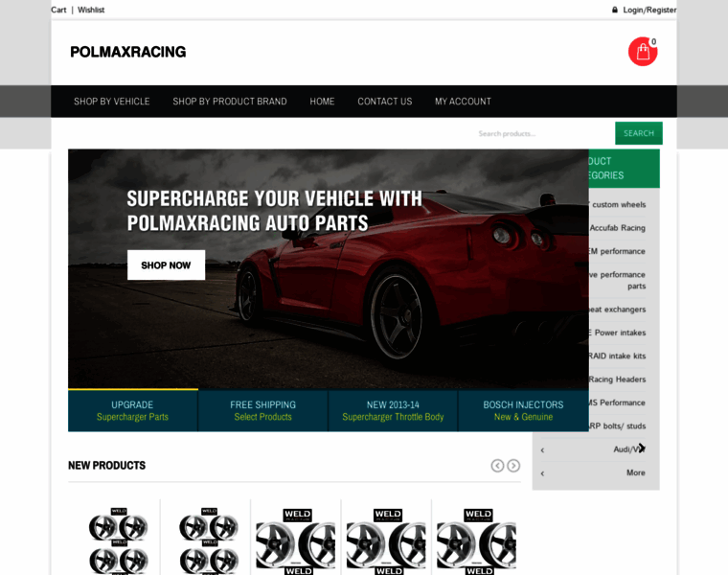Open the Accufab Racing category link

618,227
